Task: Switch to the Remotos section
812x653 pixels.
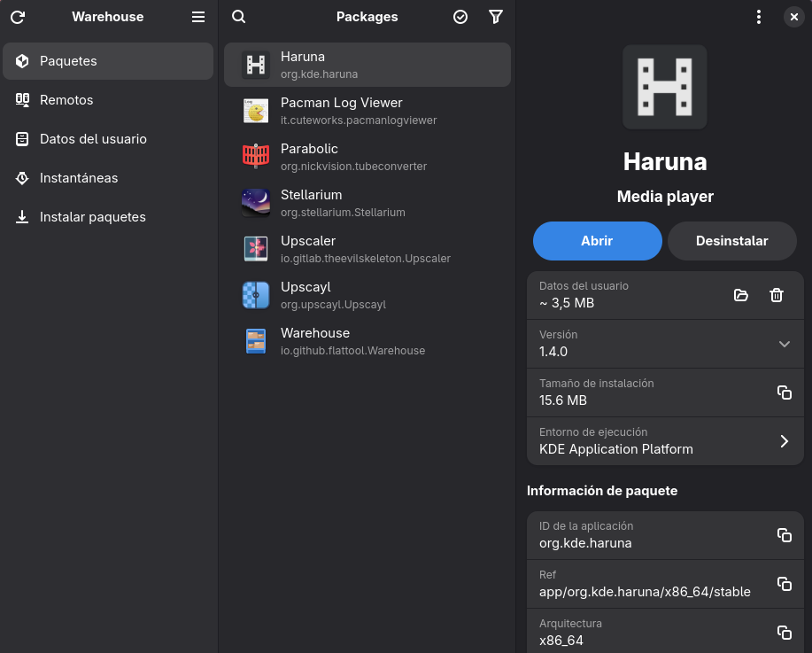Action: point(66,100)
